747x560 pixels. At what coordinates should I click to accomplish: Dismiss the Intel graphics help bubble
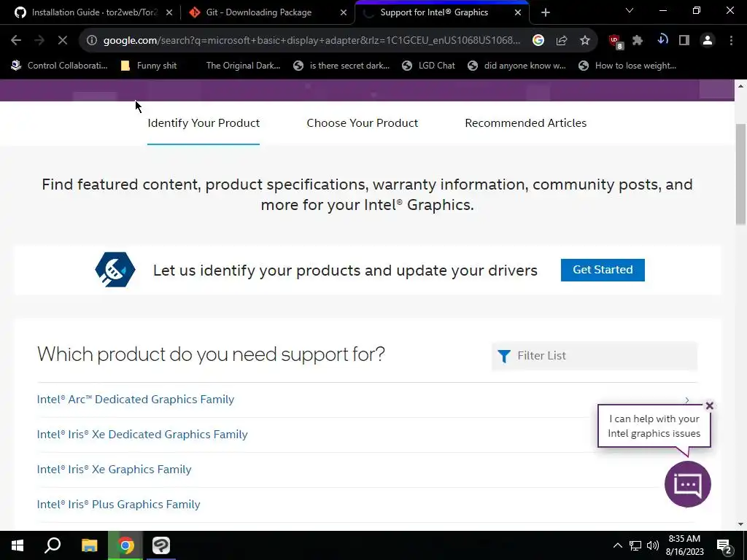coord(709,405)
